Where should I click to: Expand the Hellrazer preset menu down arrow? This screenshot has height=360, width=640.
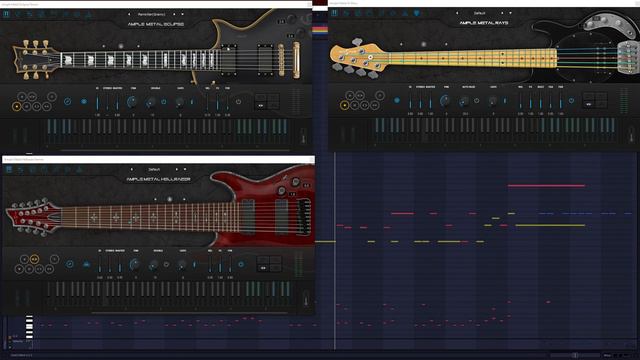185,169
